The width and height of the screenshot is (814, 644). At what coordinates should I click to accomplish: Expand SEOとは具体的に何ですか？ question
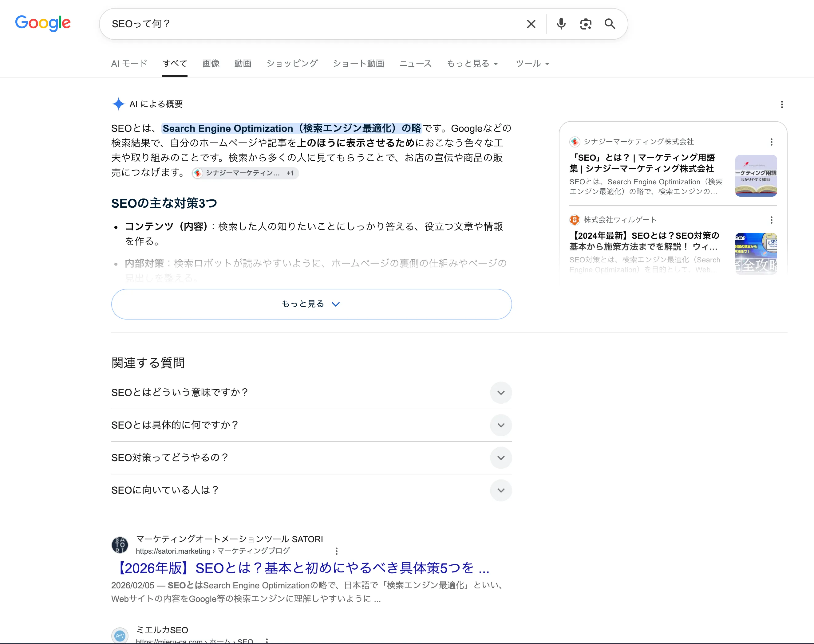tap(311, 425)
